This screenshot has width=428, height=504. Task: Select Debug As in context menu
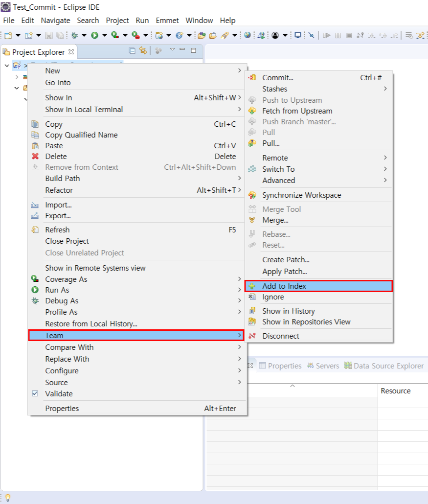[137, 301]
